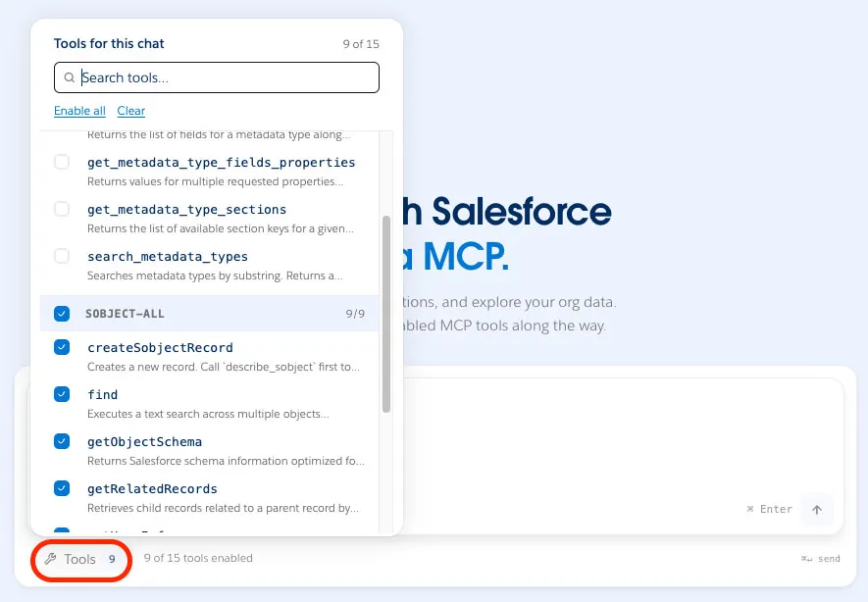Click the up-arrow send button
Viewport: 868px width, 602px height.
click(817, 510)
